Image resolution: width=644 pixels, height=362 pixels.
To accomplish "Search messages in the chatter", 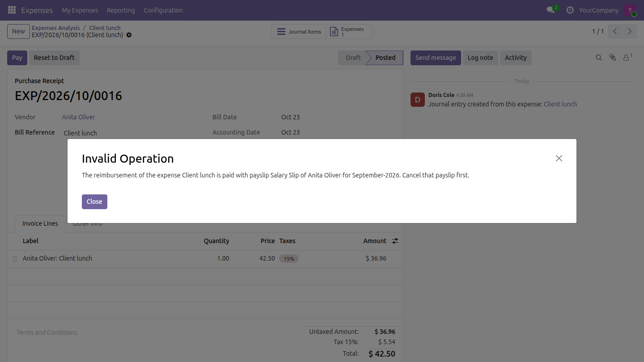I will (599, 58).
